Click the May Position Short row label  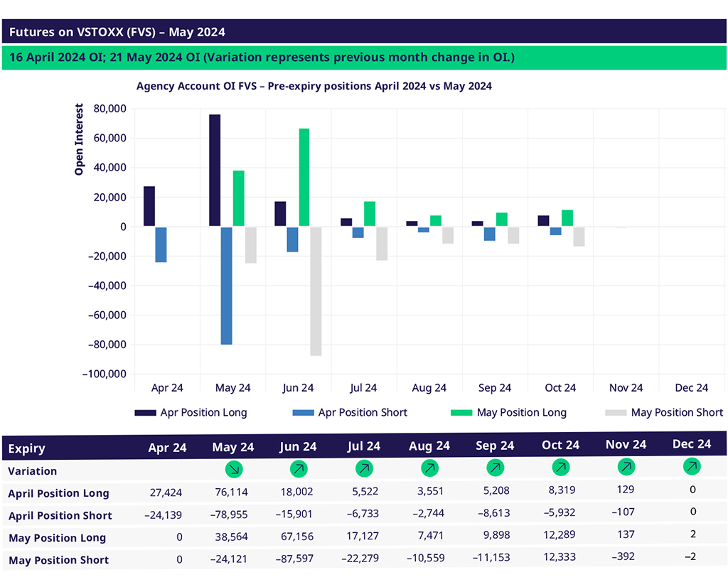58,560
